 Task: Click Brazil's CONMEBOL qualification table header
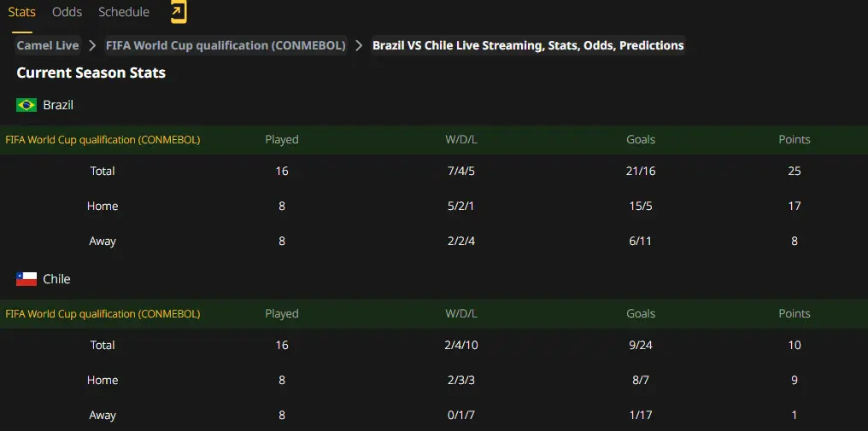tap(103, 139)
